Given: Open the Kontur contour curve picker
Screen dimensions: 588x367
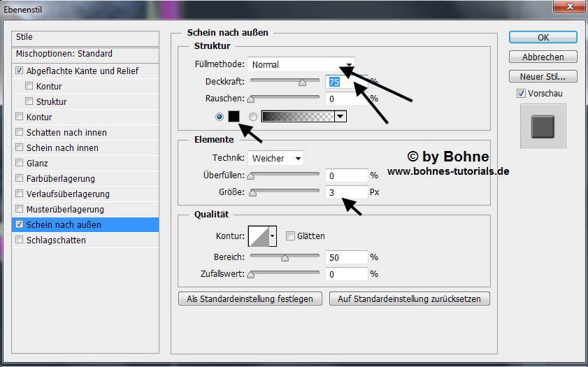Looking at the screenshot, I should coord(263,236).
